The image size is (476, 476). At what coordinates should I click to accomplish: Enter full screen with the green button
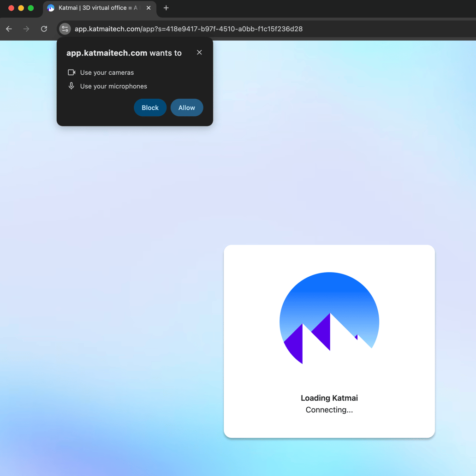point(30,8)
